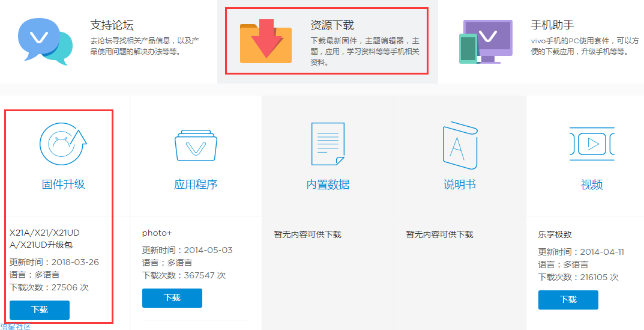Switch to the 内置数据 tab label
Image resolution: width=644 pixels, height=330 pixels.
328,184
